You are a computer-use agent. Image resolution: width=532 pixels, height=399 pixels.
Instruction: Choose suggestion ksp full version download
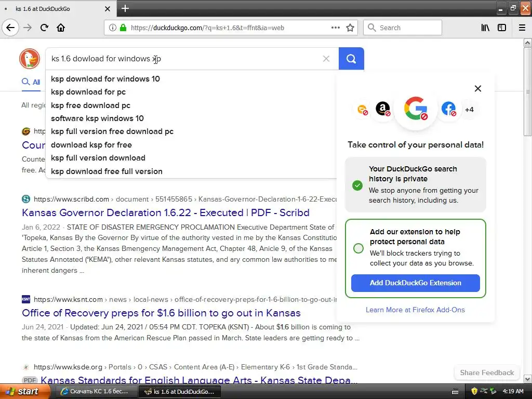click(191, 158)
